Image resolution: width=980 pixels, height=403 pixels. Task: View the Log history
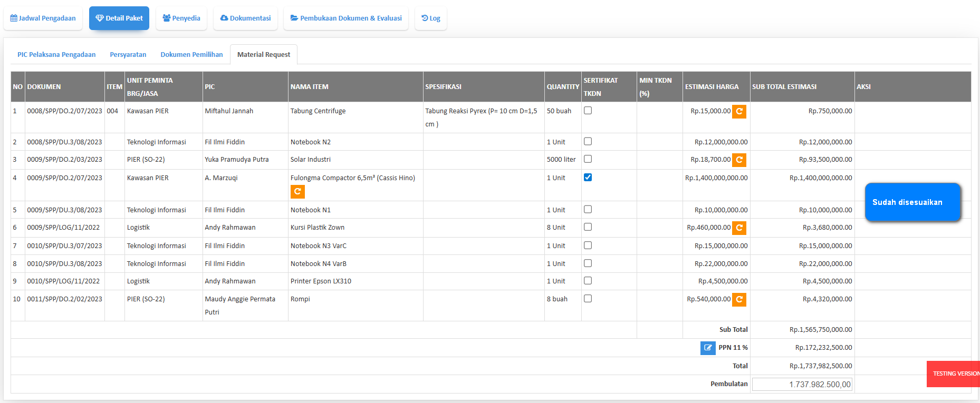[431, 18]
